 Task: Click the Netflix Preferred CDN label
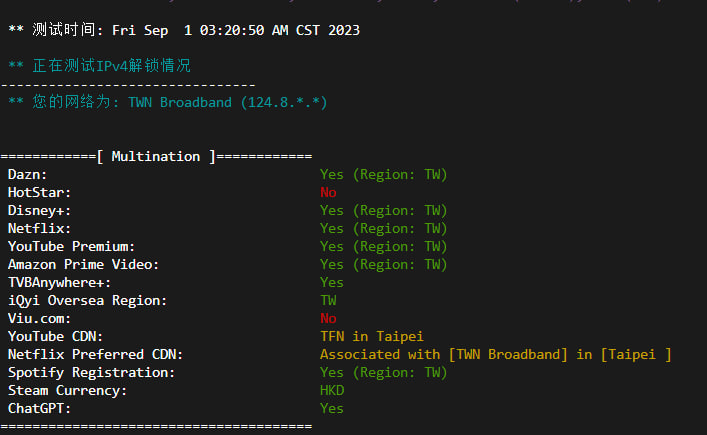(95, 354)
